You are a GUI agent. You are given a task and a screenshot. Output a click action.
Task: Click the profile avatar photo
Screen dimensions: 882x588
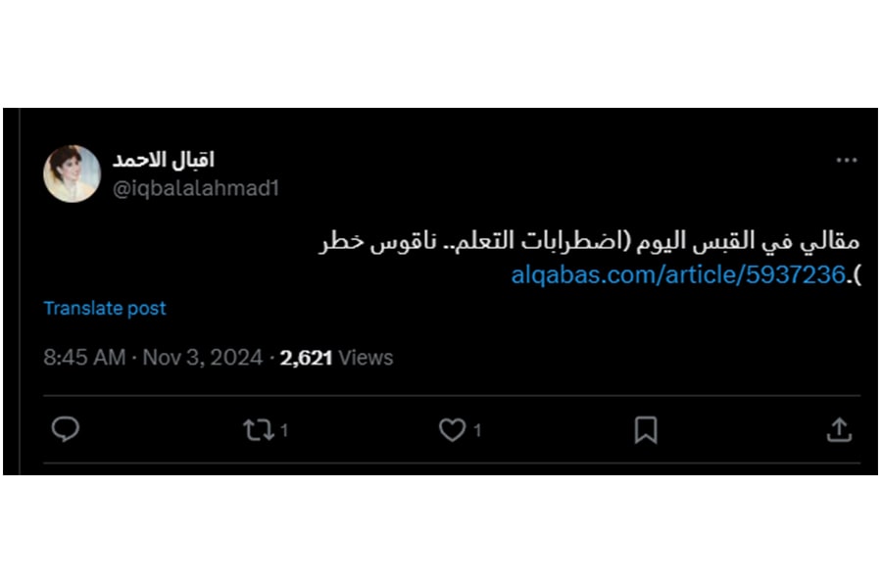[x=72, y=173]
